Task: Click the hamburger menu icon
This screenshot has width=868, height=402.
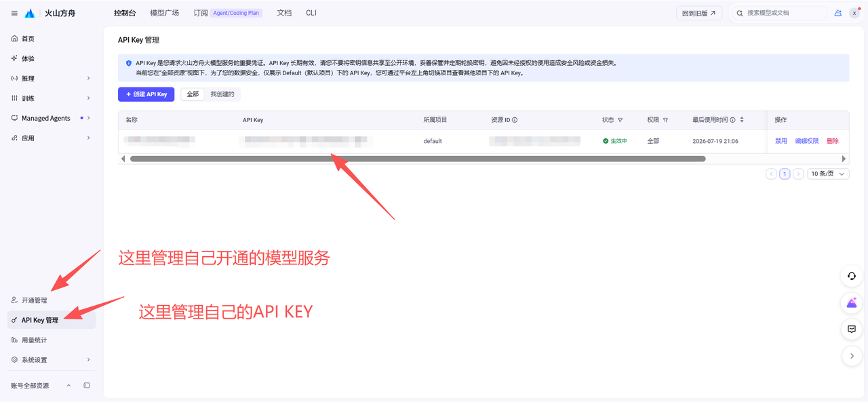Action: point(14,14)
